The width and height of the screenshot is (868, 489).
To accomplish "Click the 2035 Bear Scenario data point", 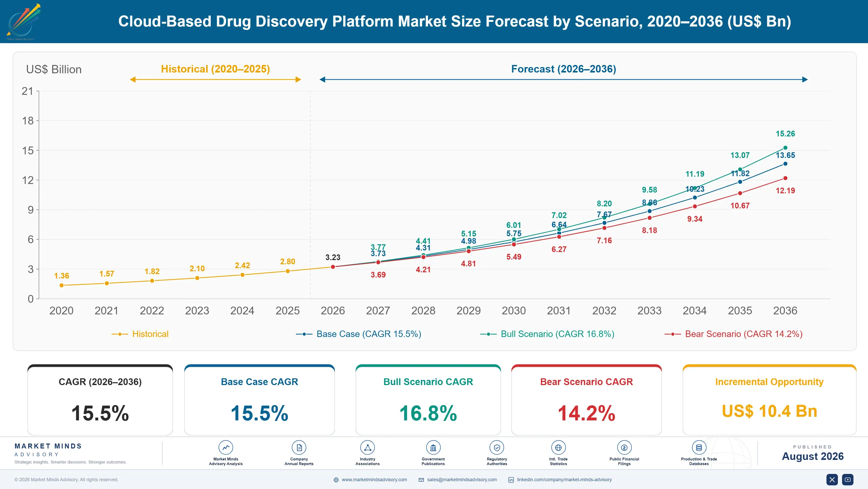I will tap(740, 193).
